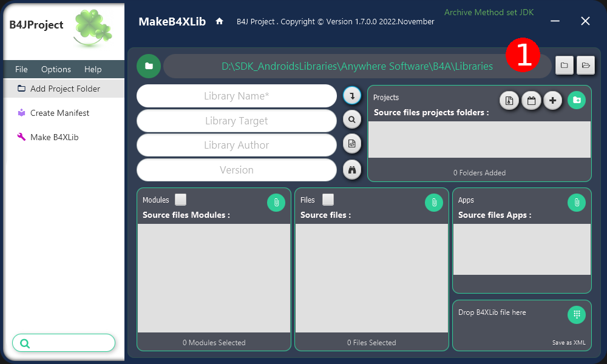Viewport: 607px width, 364px height.
Task: Open the File menu
Action: click(x=21, y=69)
